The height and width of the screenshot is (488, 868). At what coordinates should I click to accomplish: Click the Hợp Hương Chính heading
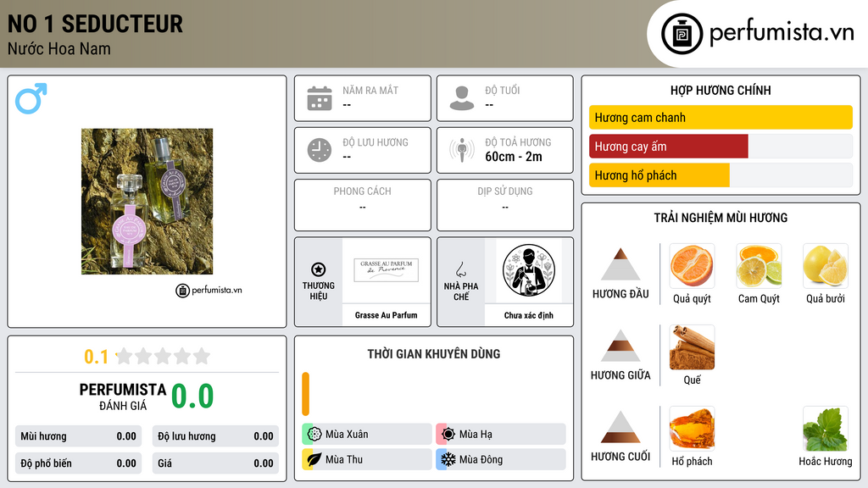[x=721, y=90]
